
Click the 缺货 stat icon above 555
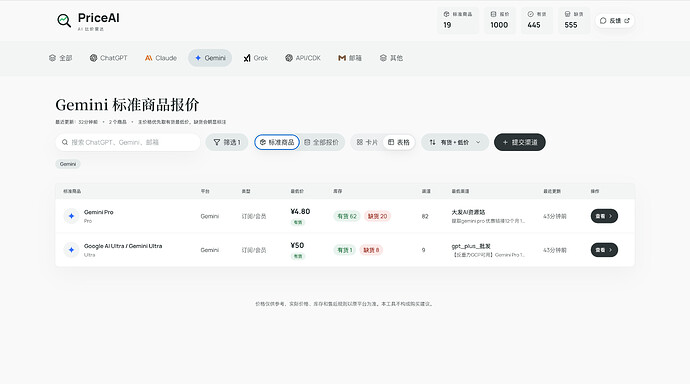(x=567, y=14)
